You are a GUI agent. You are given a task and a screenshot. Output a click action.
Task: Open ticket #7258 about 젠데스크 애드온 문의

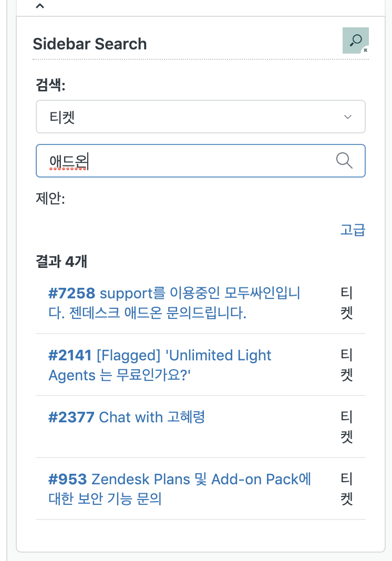174,303
